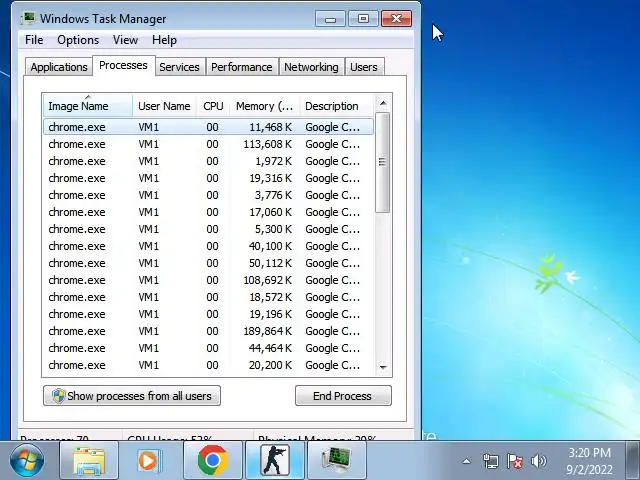Go to the Networking tab

[x=311, y=67]
